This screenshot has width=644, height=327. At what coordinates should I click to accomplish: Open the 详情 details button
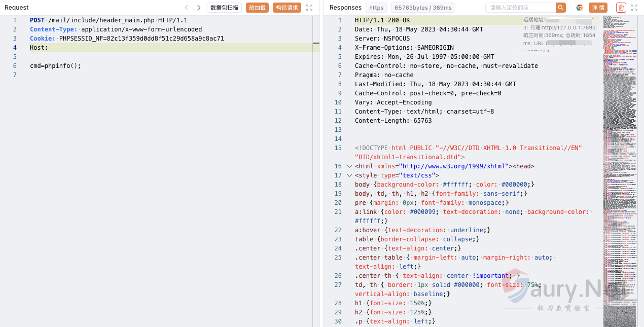click(598, 8)
